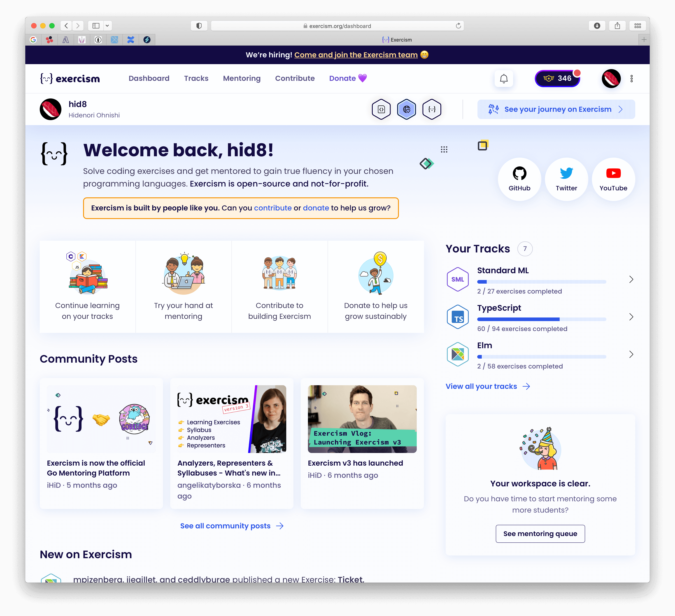Open the three-dot account menu
Image resolution: width=675 pixels, height=616 pixels.
tap(631, 79)
